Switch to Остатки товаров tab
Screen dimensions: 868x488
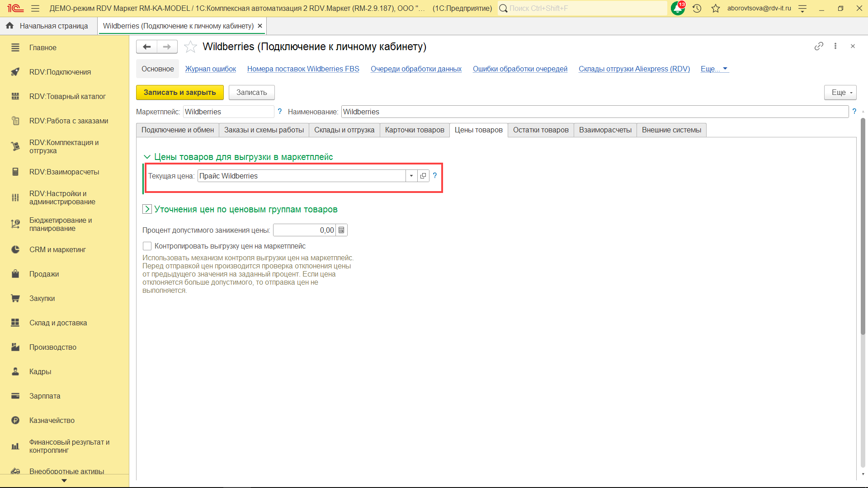click(540, 130)
